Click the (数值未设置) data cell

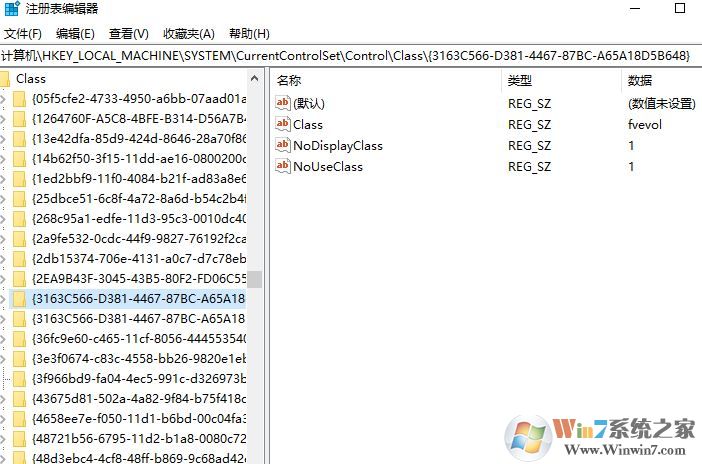pyautogui.click(x=662, y=103)
